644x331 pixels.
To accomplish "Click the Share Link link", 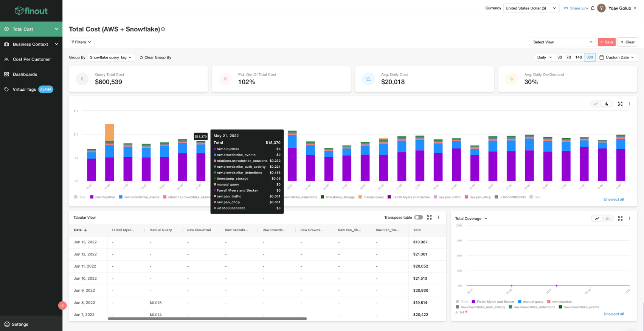I will [576, 8].
